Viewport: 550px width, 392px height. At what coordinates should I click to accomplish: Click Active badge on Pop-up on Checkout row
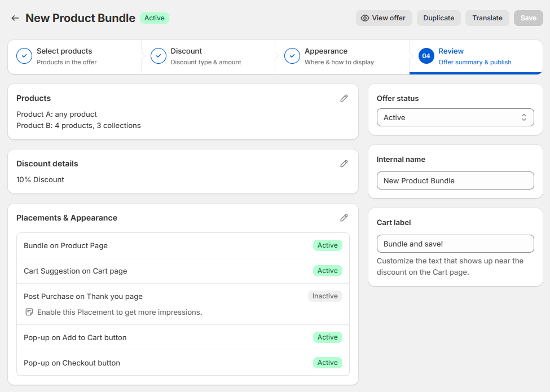pyautogui.click(x=328, y=363)
